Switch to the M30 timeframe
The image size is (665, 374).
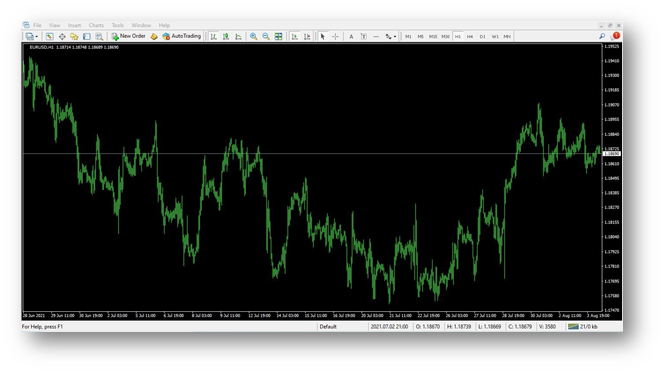(x=445, y=36)
